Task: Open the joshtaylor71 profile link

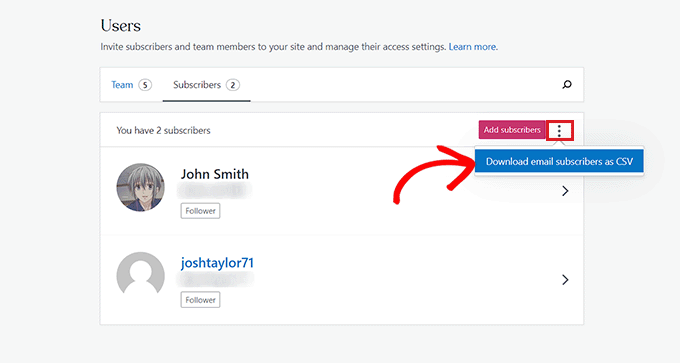Action: pyautogui.click(x=217, y=263)
